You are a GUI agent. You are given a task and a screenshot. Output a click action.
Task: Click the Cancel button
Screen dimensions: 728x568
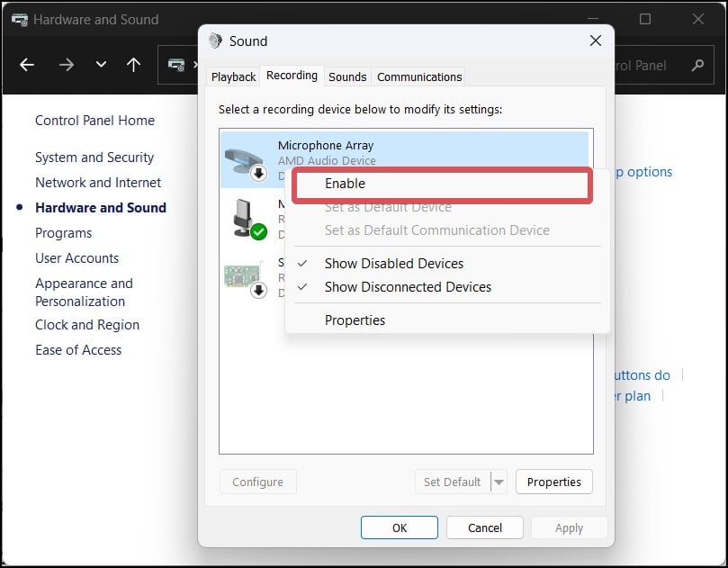485,527
